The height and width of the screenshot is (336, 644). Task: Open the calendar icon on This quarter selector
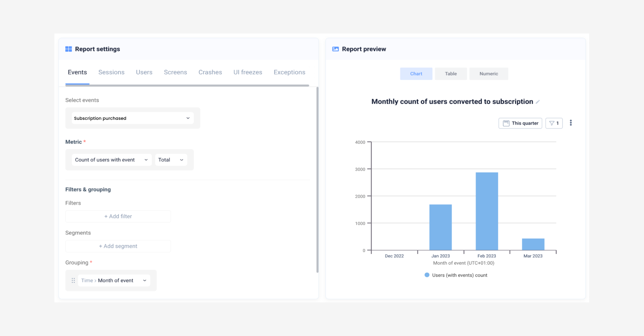click(506, 123)
